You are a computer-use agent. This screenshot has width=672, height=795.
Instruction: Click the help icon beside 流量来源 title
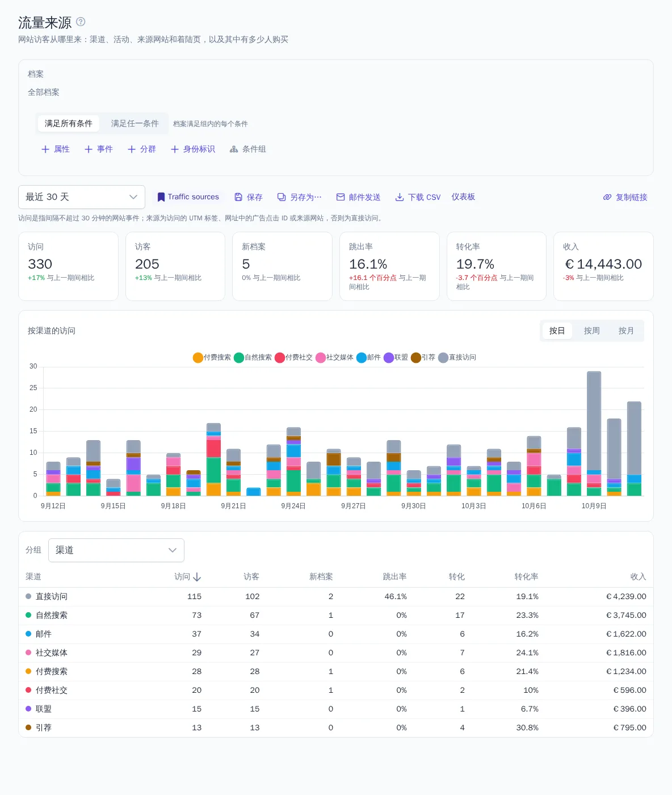coord(81,22)
